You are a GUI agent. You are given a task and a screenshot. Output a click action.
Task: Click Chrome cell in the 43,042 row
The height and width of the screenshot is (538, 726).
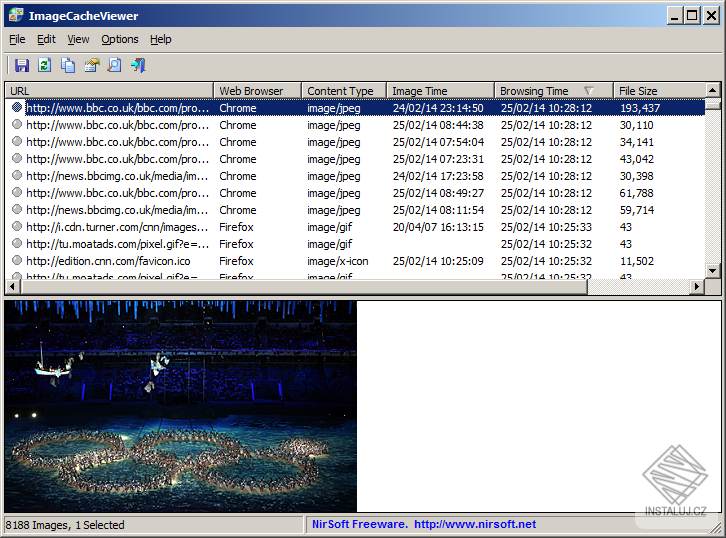pos(238,159)
